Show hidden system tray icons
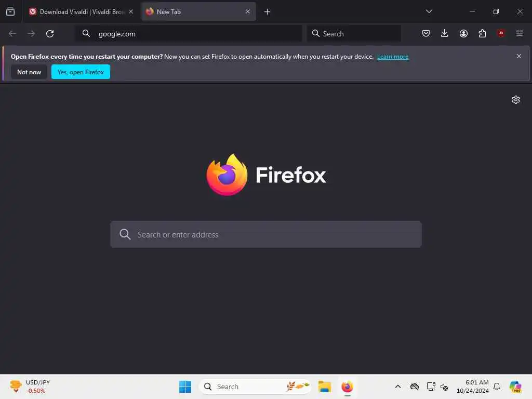Image resolution: width=532 pixels, height=399 pixels. [398, 387]
